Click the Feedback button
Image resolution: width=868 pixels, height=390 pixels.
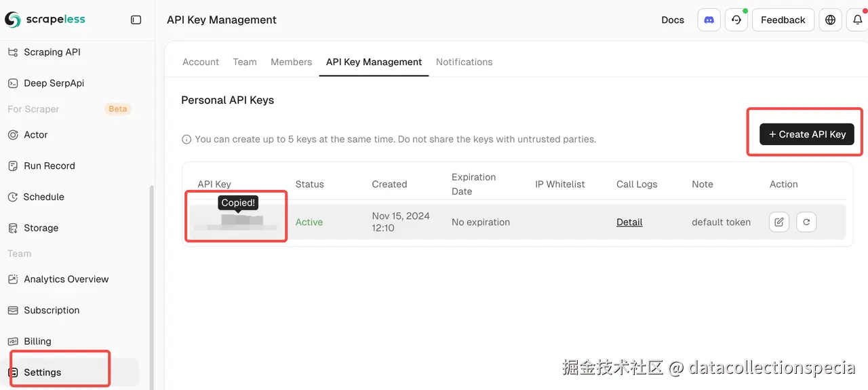pyautogui.click(x=783, y=20)
